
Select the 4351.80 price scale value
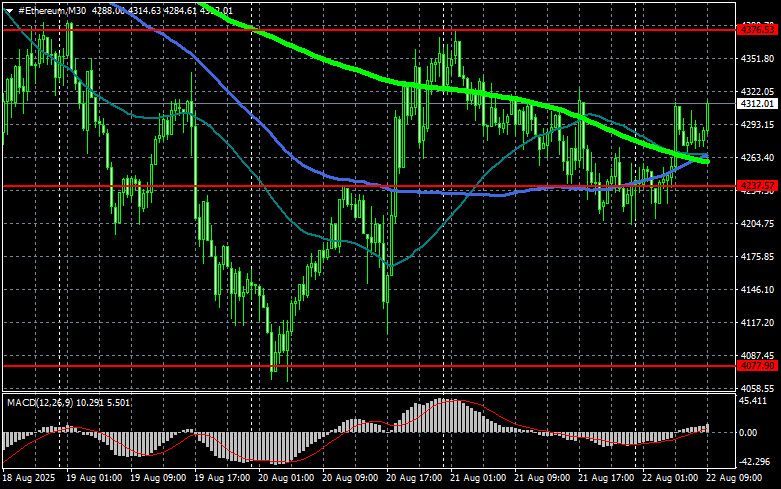coord(758,59)
